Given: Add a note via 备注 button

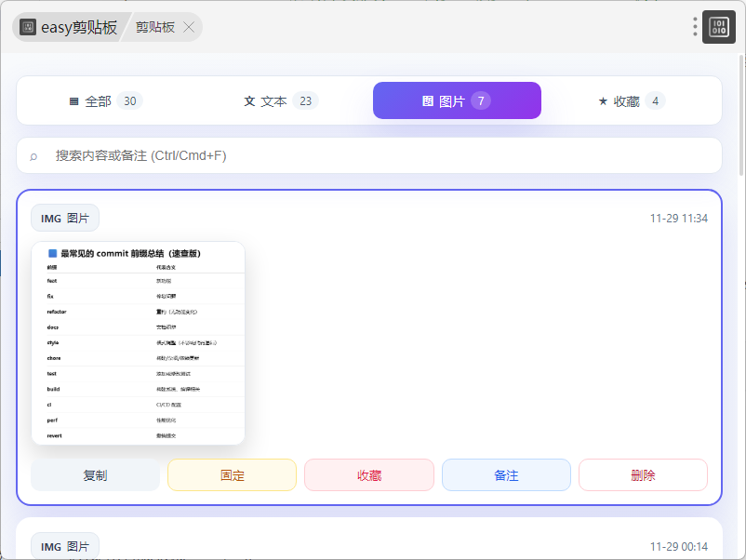Looking at the screenshot, I should (506, 475).
